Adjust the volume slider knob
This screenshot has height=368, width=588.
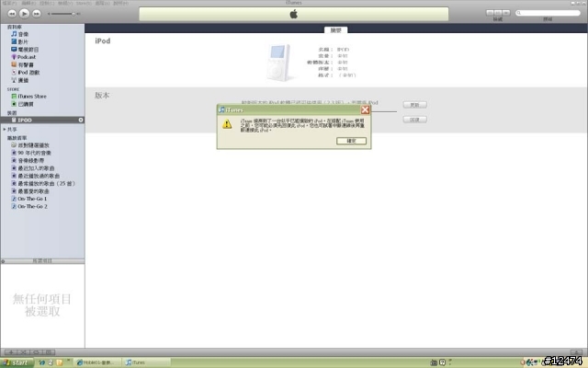coord(73,14)
